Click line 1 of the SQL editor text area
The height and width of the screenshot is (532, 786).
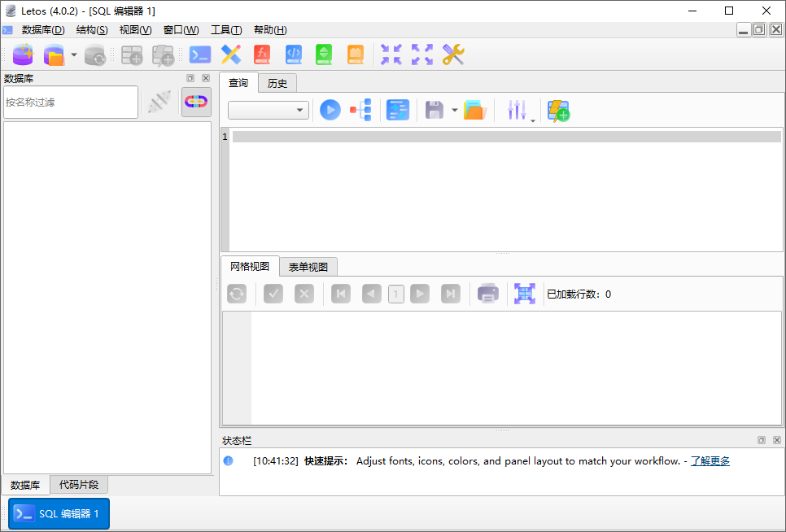(x=506, y=137)
